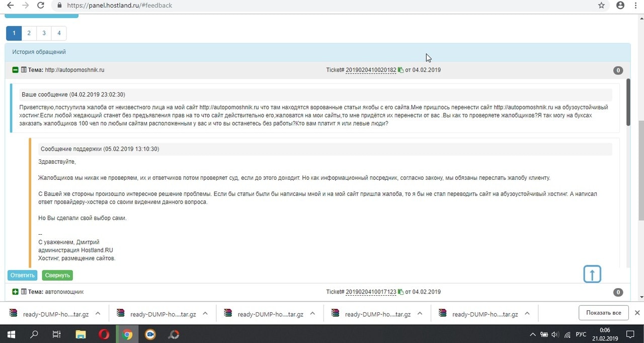
Task: Go to pagination page 4
Action: 59,33
